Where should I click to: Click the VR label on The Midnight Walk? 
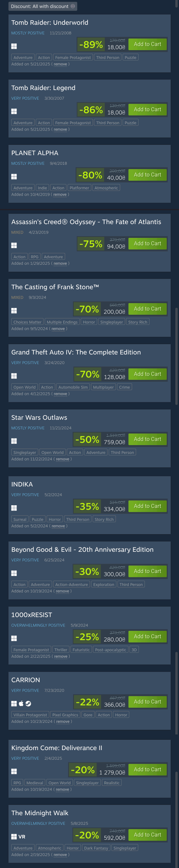(22, 836)
